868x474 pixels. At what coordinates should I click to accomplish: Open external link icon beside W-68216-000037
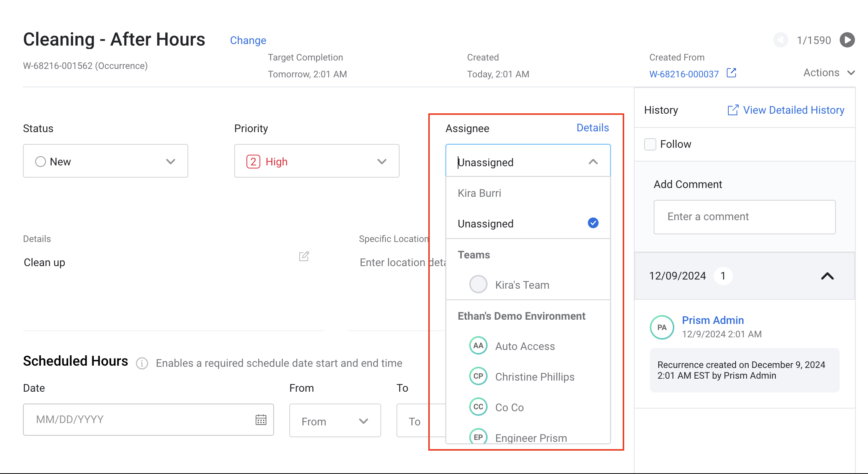click(x=731, y=73)
